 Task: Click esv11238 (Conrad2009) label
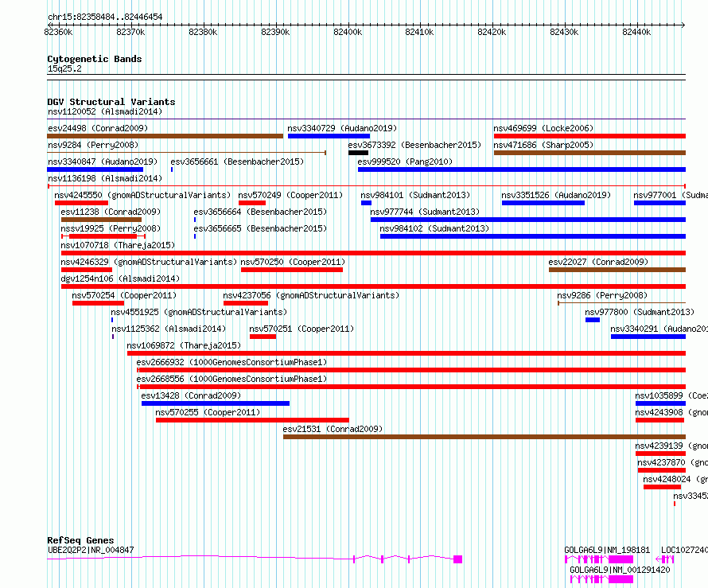pyautogui.click(x=111, y=212)
